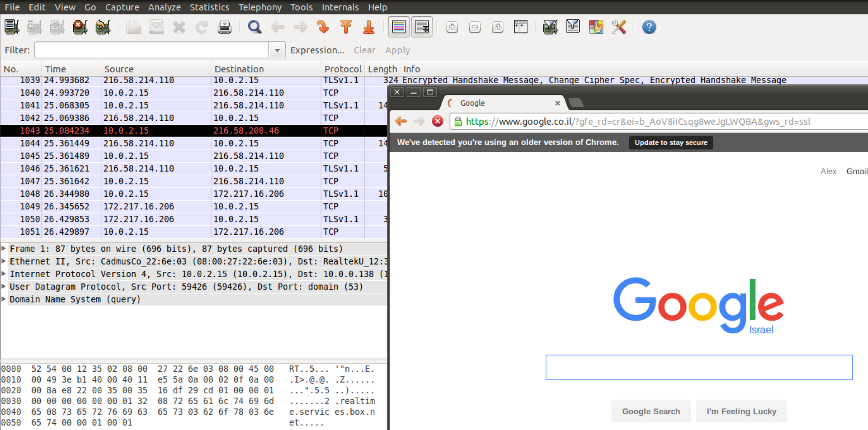
Task: Open the capture interfaces list icon
Action: (x=12, y=27)
